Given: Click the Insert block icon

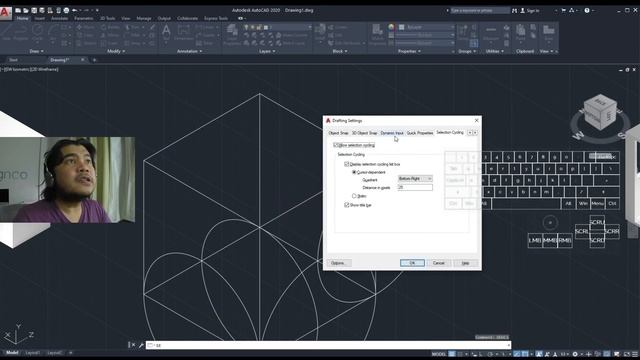Looking at the screenshot, I should [x=320, y=33].
